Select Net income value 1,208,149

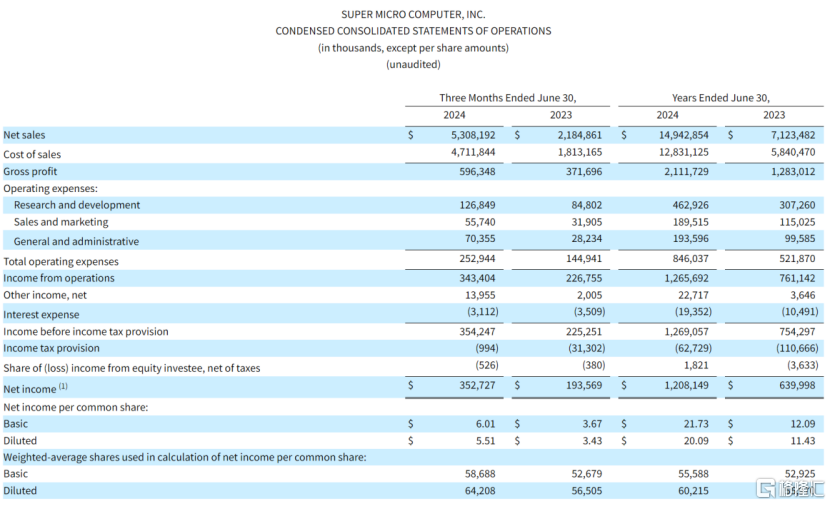click(686, 385)
